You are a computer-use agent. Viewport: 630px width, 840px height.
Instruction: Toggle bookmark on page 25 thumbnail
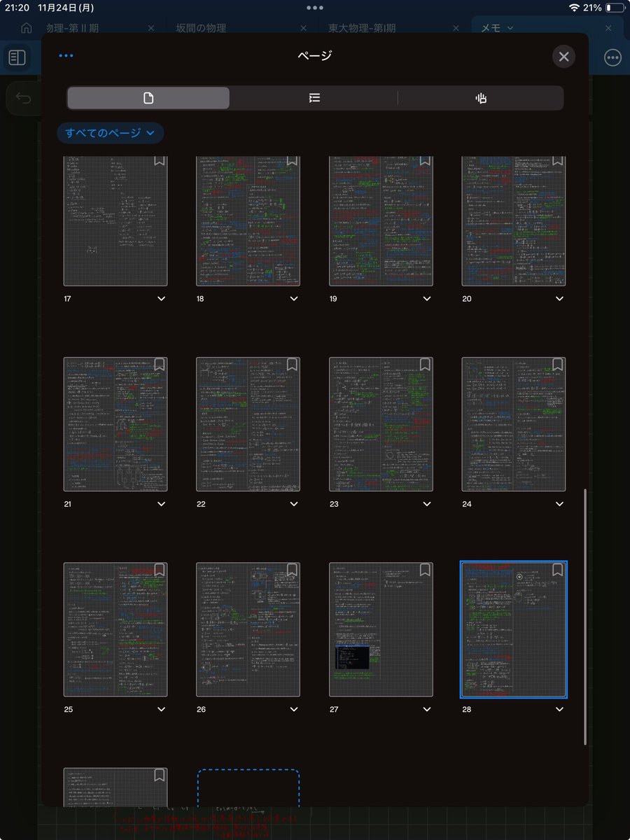click(x=160, y=570)
